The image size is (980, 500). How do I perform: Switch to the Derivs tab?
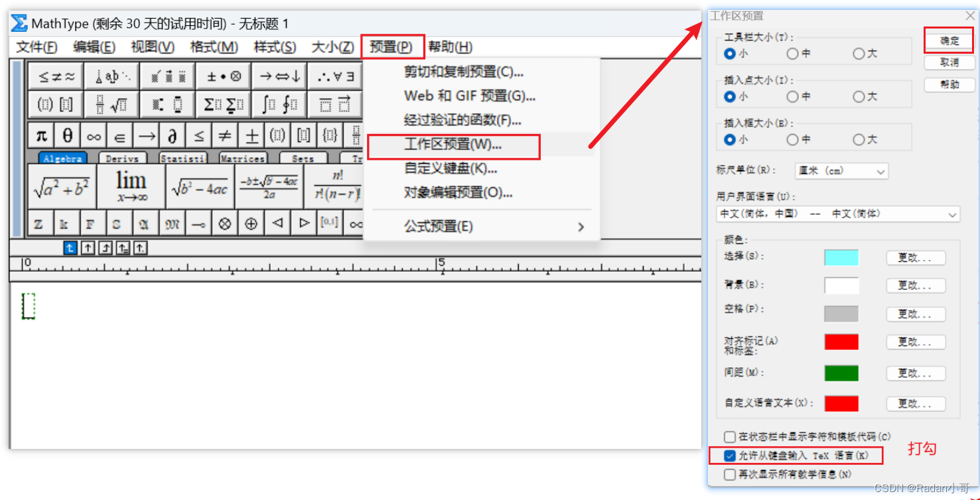click(123, 158)
